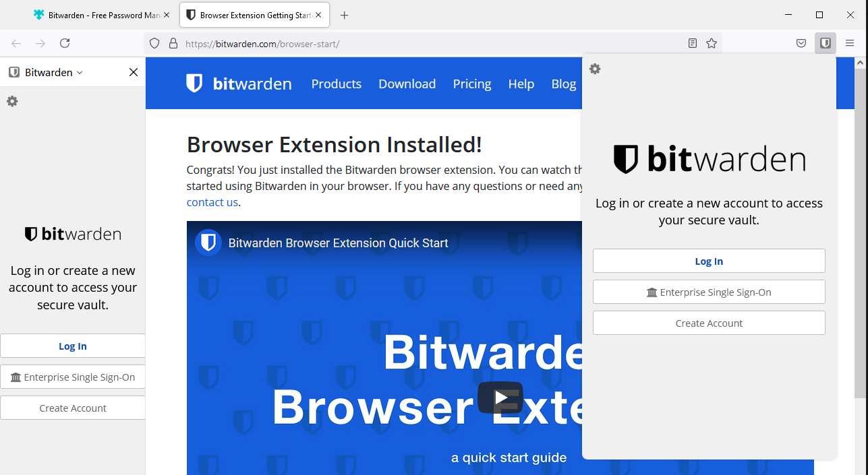
Task: Click the address bar URL field
Action: coord(432,43)
